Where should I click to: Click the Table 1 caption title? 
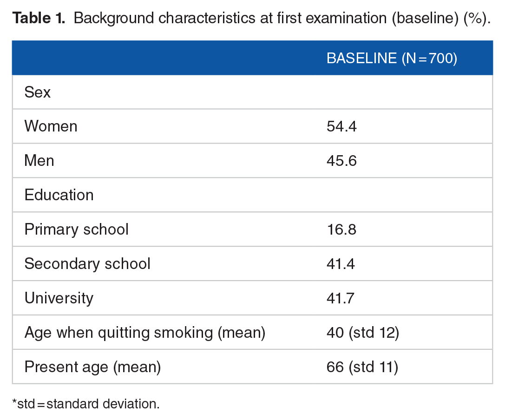[x=251, y=18]
